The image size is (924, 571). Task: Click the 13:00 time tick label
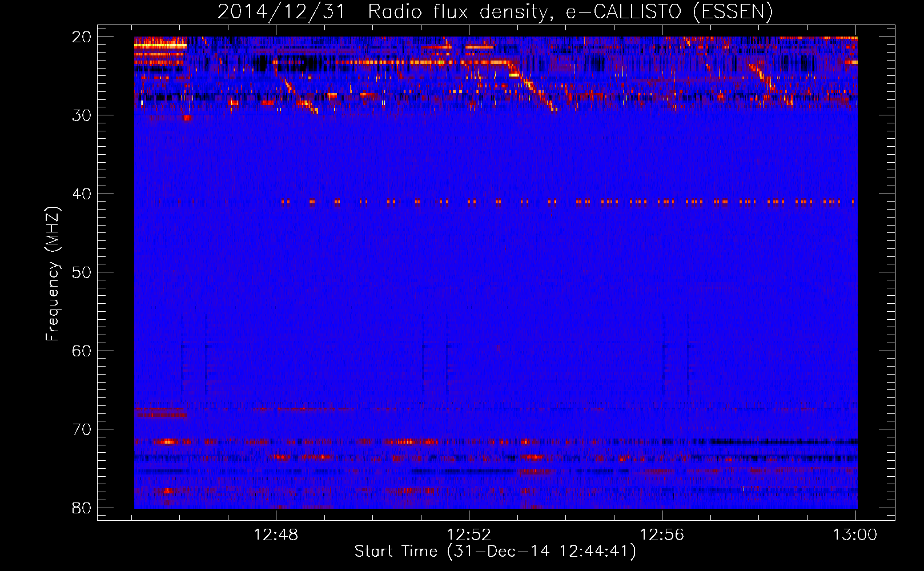[x=855, y=535]
